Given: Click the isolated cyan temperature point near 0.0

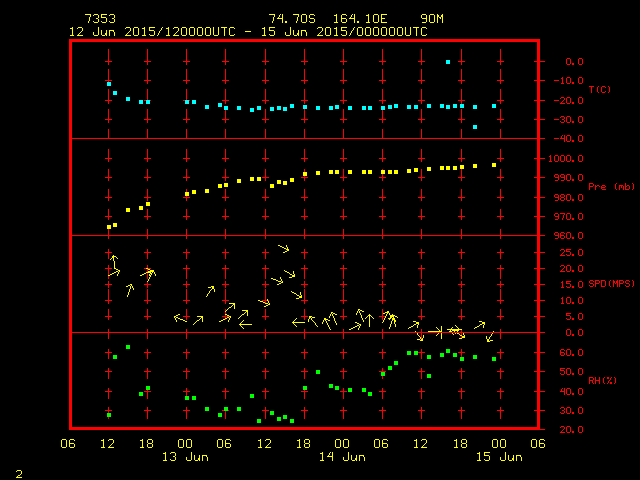Looking at the screenshot, I should coord(447,62).
